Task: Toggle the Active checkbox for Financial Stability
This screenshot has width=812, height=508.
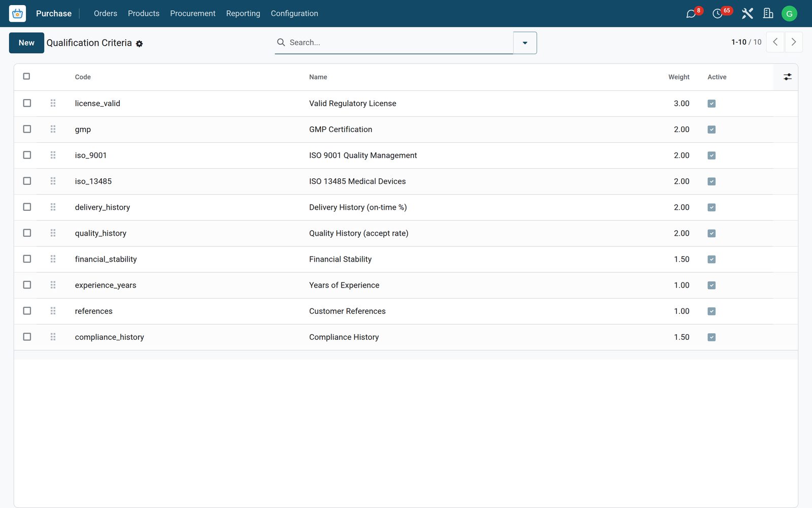Action: 712,259
